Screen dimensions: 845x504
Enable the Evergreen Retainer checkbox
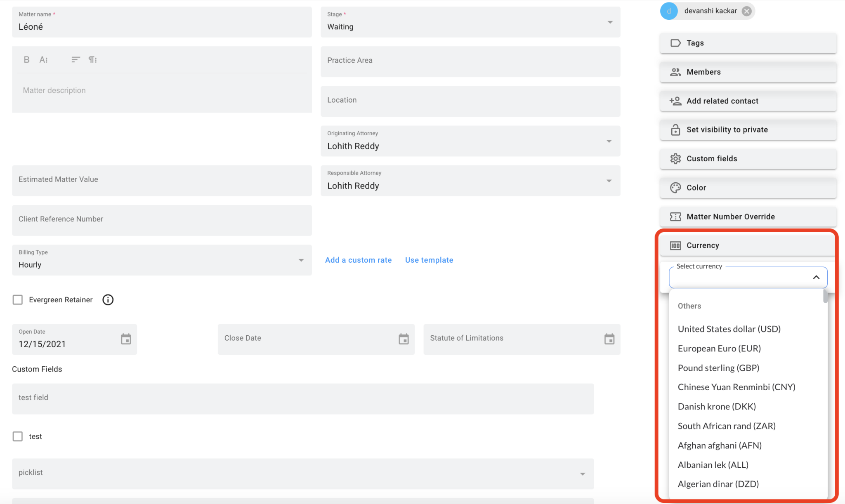click(18, 300)
